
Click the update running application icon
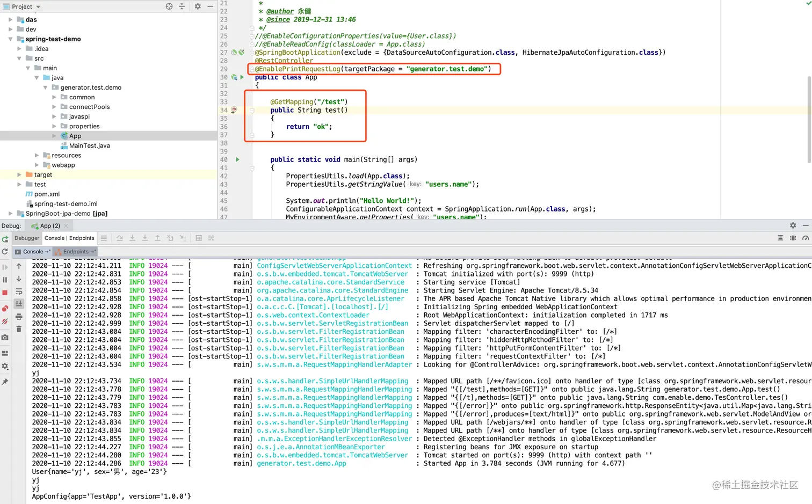(x=5, y=252)
